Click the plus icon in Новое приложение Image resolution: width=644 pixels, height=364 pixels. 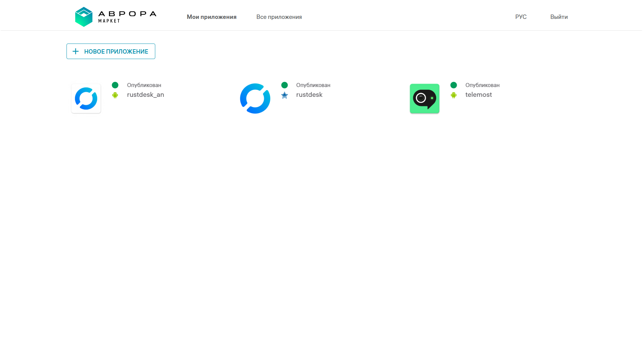tap(76, 51)
